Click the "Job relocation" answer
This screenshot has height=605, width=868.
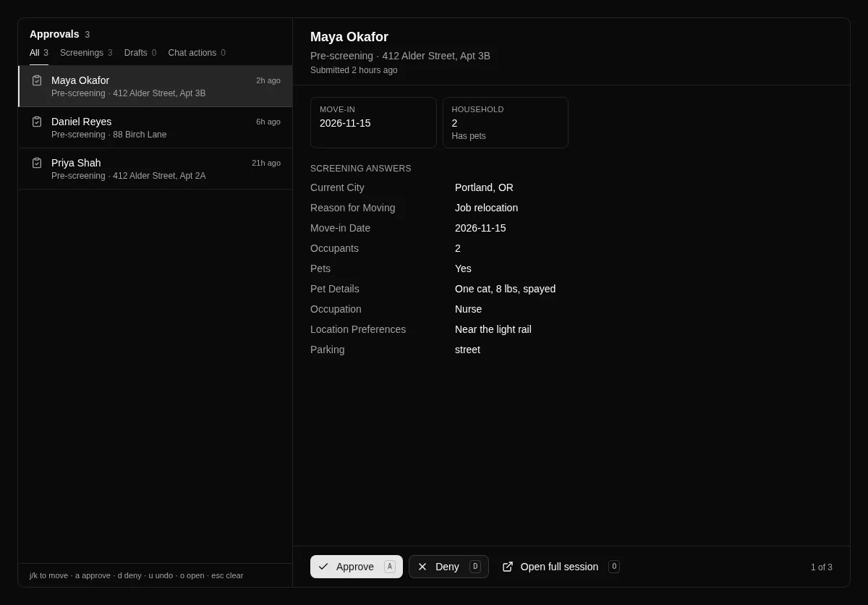point(486,208)
